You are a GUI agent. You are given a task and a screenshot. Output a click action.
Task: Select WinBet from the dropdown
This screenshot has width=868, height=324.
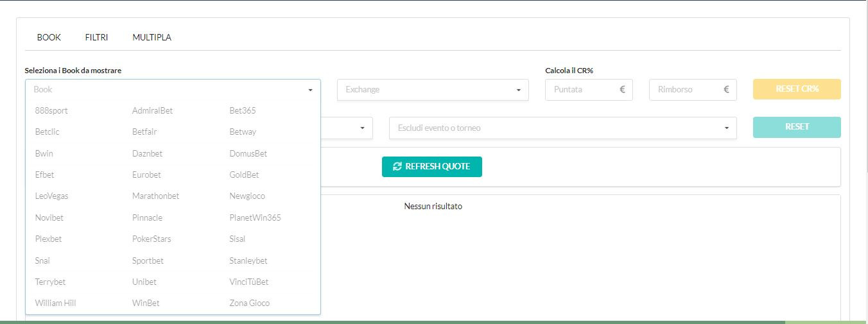tap(146, 303)
